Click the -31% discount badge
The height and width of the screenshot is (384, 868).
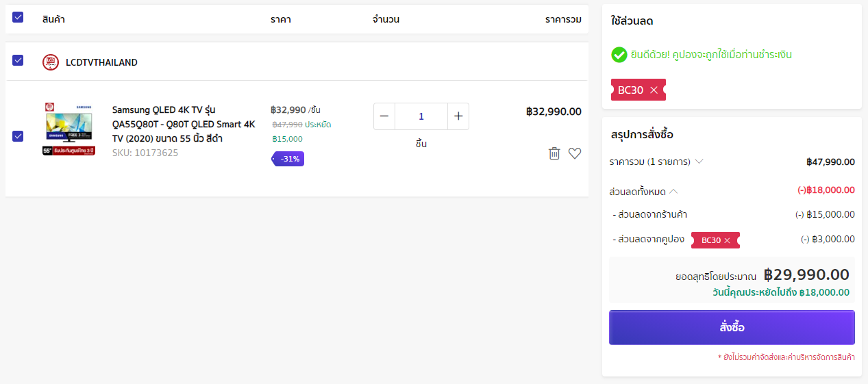(x=288, y=159)
